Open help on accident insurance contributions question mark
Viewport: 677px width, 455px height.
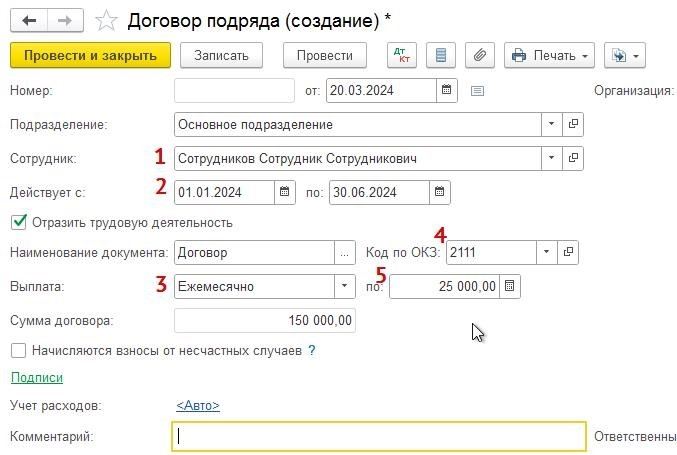point(312,351)
